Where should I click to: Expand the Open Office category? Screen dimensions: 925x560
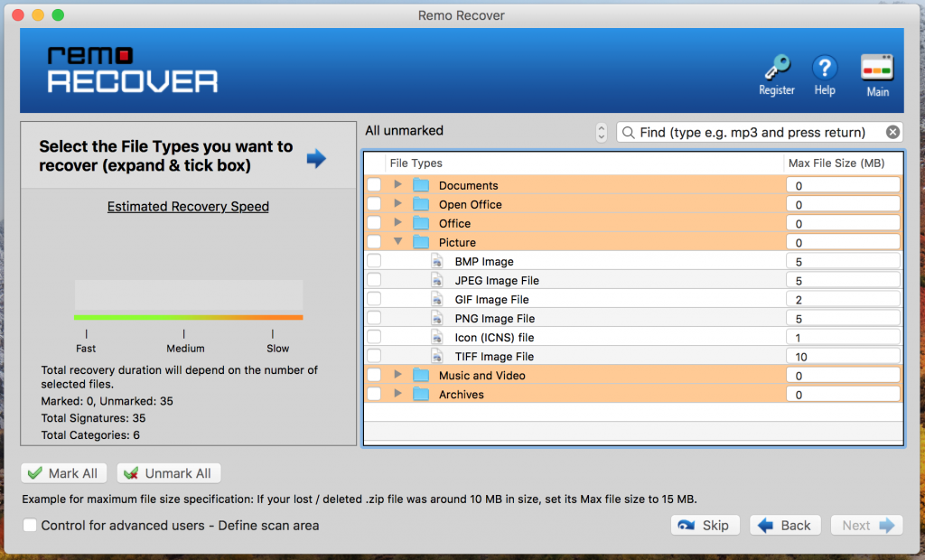coord(397,203)
